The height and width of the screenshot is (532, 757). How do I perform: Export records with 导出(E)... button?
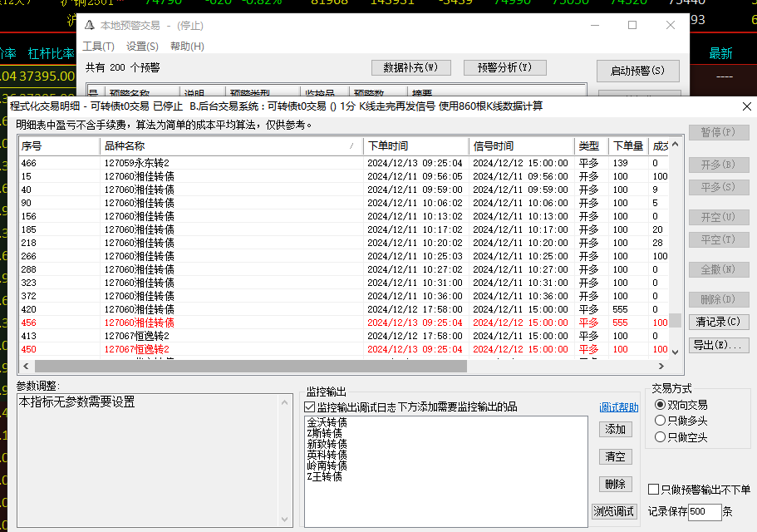coord(719,345)
